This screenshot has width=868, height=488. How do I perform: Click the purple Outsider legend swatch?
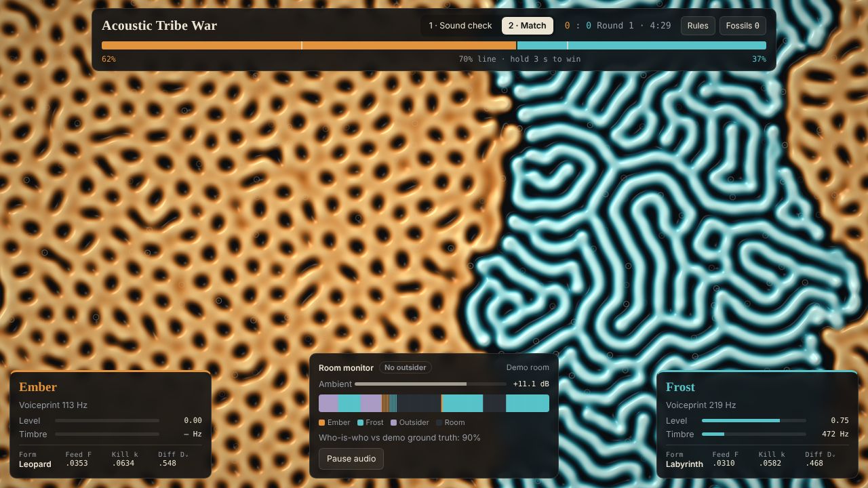click(x=393, y=422)
